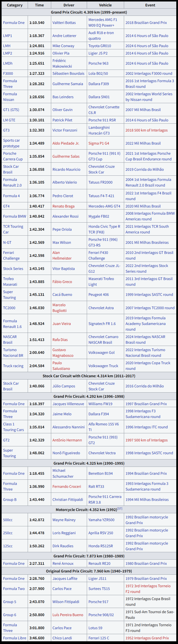The width and height of the screenshot is (178, 644).
Task: Open the Alberto Valerio link
Action: pyautogui.click(x=65, y=183)
